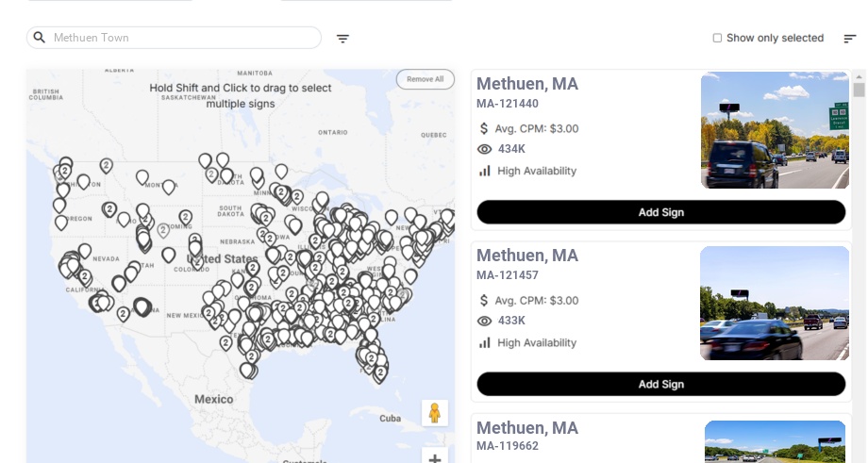Open the first Methuen, MA listing title

[x=526, y=84]
